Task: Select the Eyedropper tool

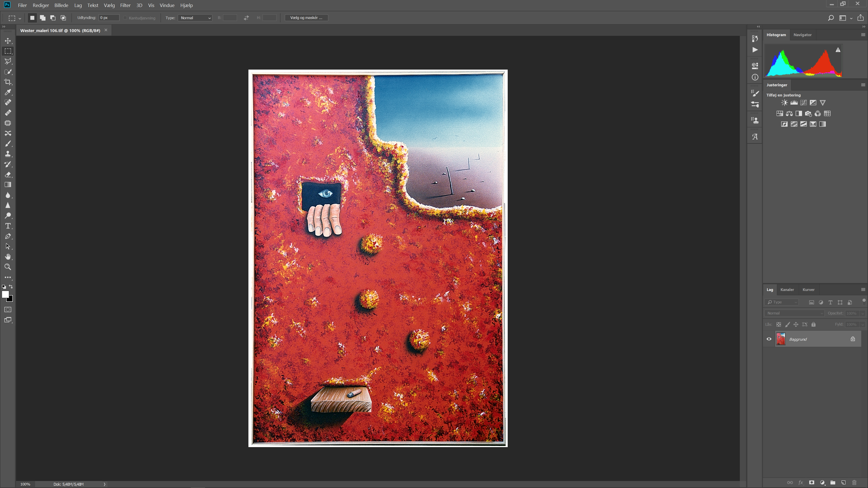Action: point(8,92)
